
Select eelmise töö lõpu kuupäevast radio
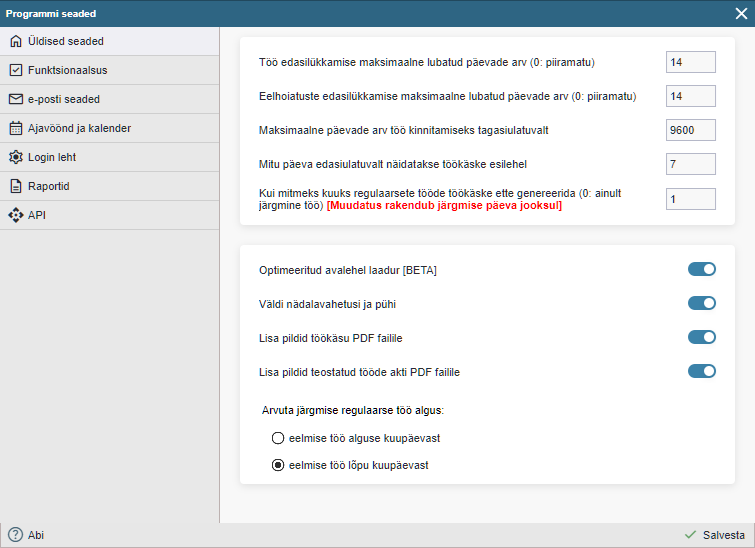[278, 465]
